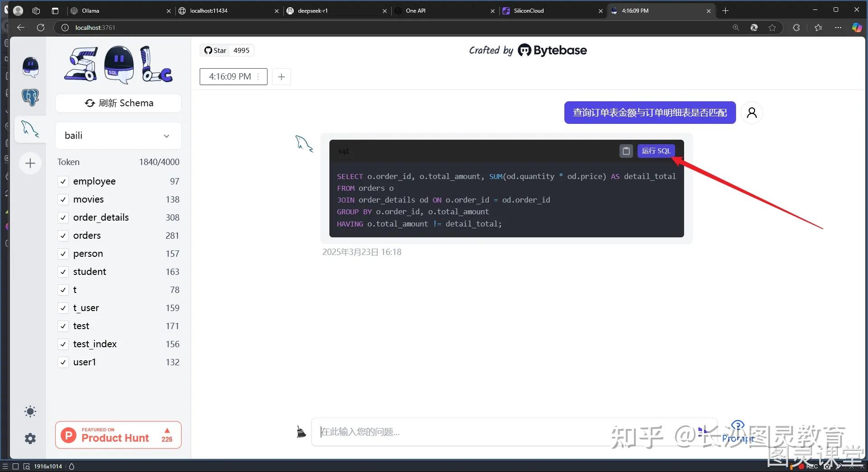Open settings via the gear icon
This screenshot has height=472, width=868.
[x=30, y=438]
